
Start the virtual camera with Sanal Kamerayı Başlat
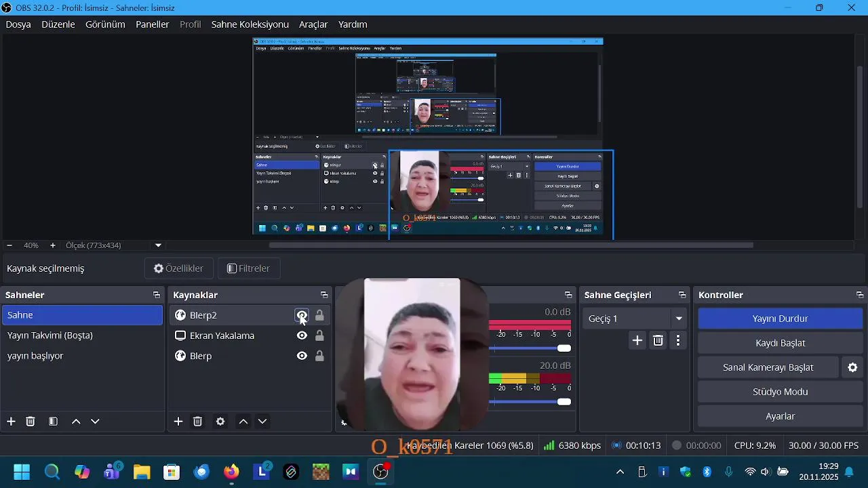click(x=768, y=367)
